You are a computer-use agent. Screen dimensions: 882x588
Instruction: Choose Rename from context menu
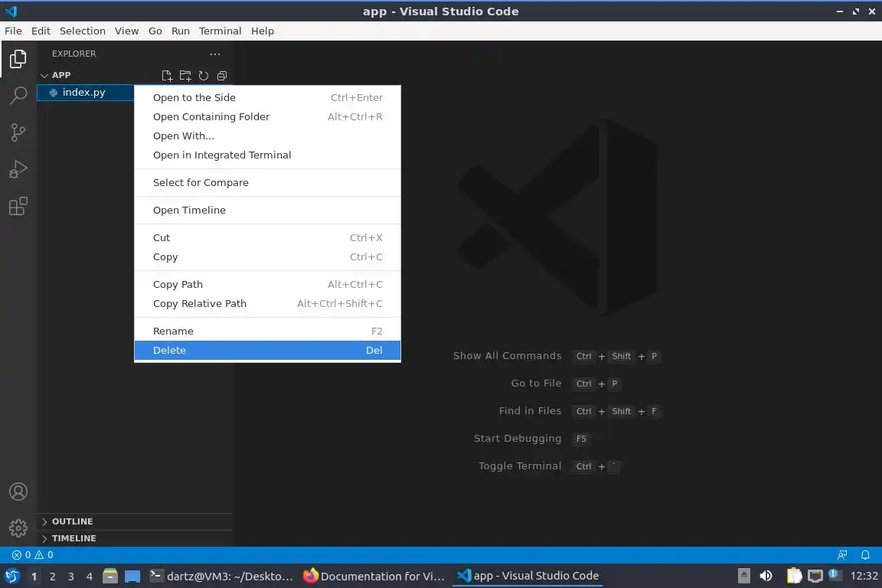[268, 331]
